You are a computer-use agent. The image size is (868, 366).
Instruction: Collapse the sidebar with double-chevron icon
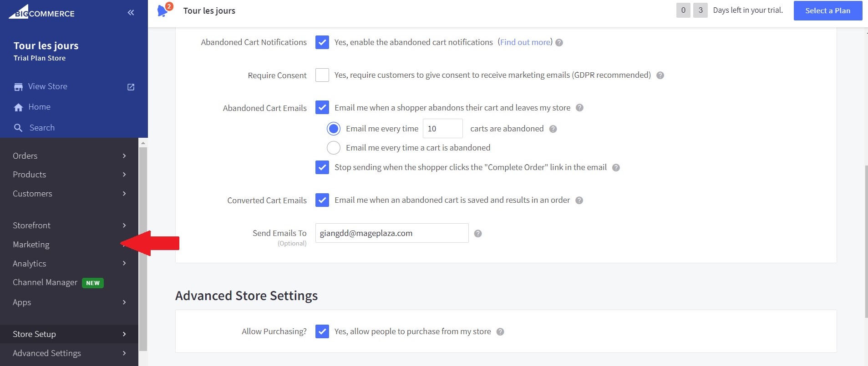point(131,13)
